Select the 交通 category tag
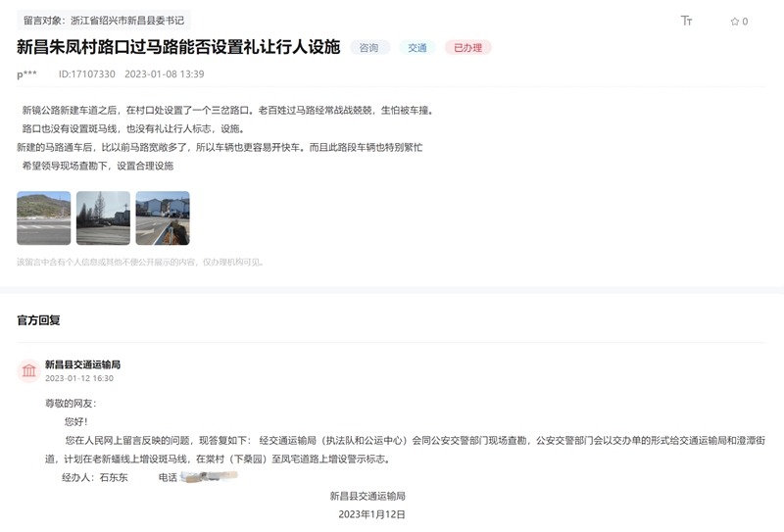This screenshot has height=532, width=784. click(417, 47)
